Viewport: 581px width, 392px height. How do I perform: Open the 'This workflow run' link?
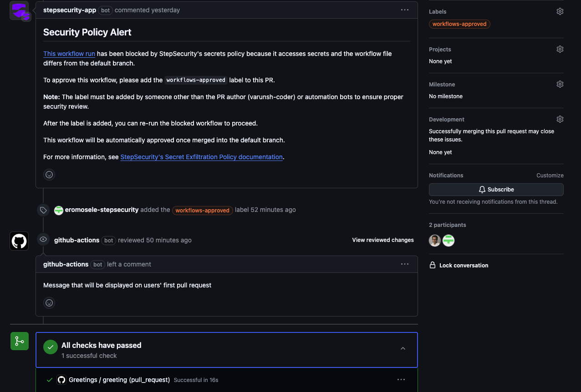pos(69,54)
